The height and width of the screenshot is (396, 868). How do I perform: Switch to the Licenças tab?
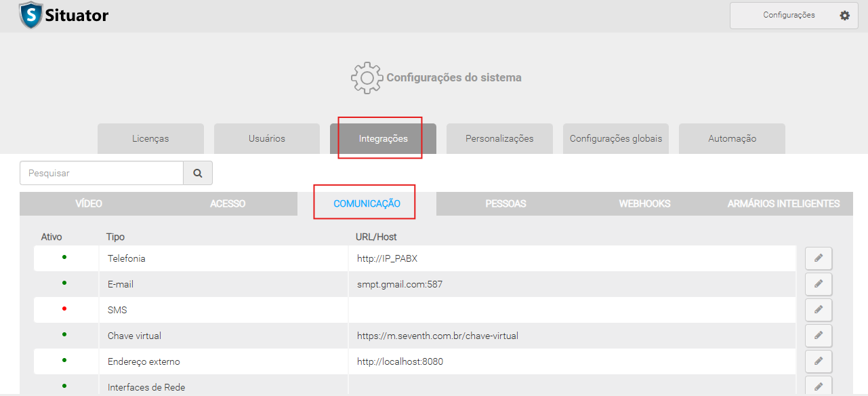(150, 138)
